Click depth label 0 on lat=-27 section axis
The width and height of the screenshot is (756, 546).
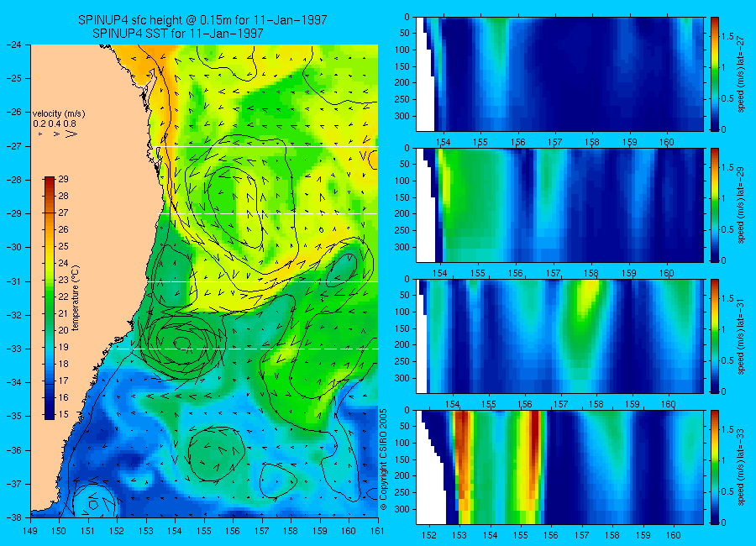click(407, 17)
